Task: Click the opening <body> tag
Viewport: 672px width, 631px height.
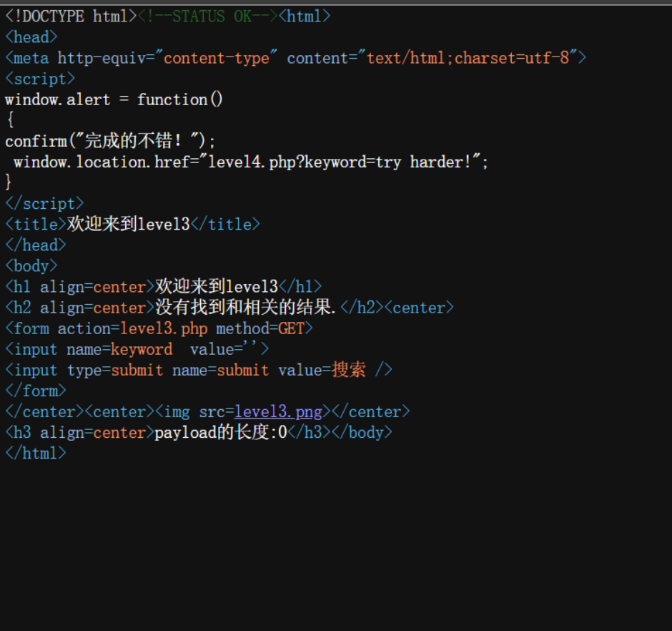Action: click(31, 266)
